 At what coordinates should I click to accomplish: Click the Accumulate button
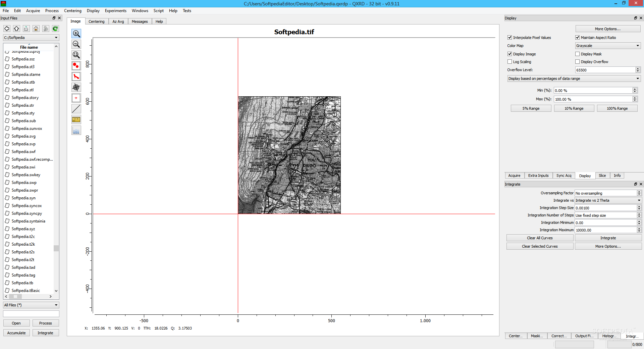(16, 333)
